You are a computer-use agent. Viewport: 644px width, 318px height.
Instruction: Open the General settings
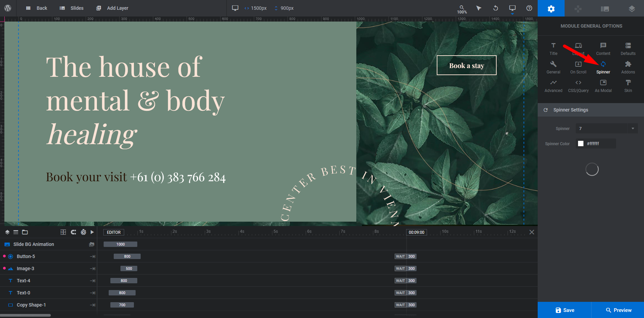coord(553,67)
